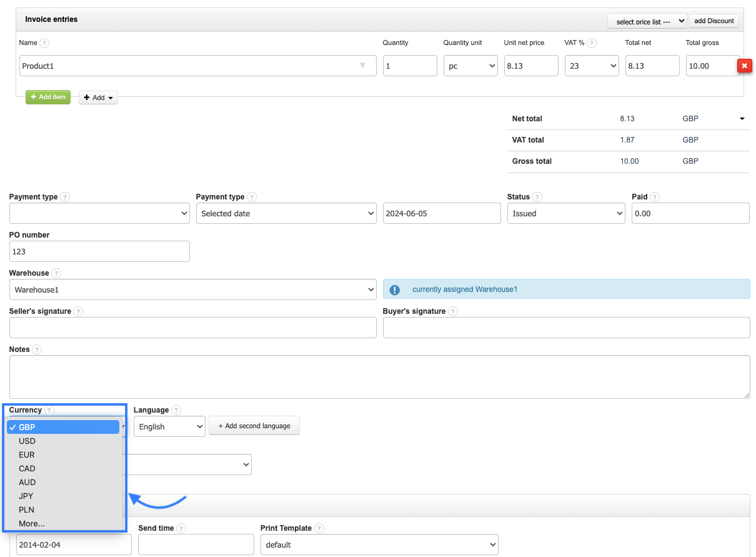Click the help icon beside Paid
756x557 pixels.
tap(655, 197)
